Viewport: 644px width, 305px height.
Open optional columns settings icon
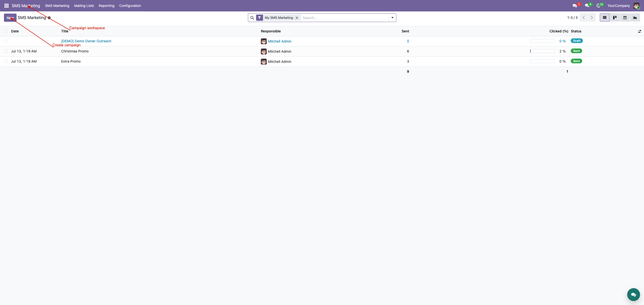click(x=640, y=31)
